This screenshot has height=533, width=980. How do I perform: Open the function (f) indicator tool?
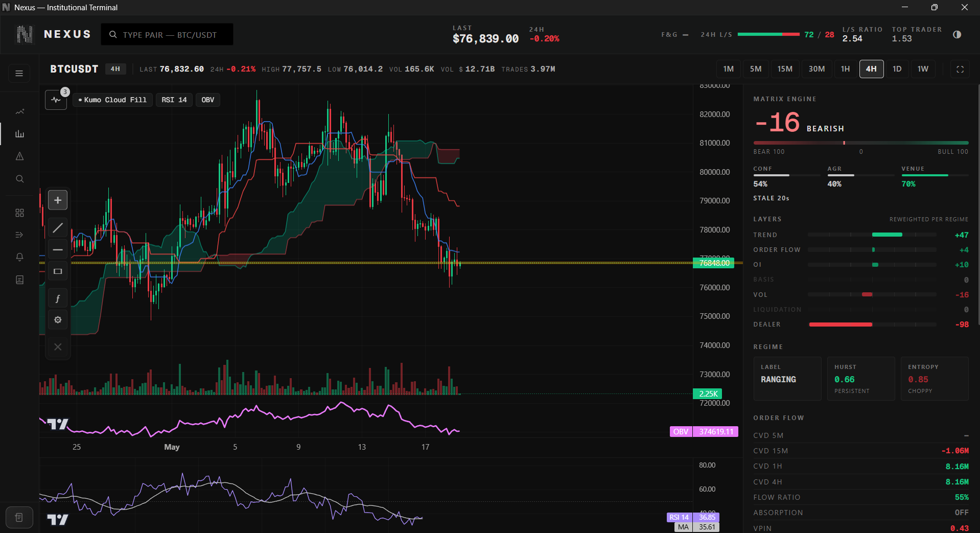tap(58, 298)
